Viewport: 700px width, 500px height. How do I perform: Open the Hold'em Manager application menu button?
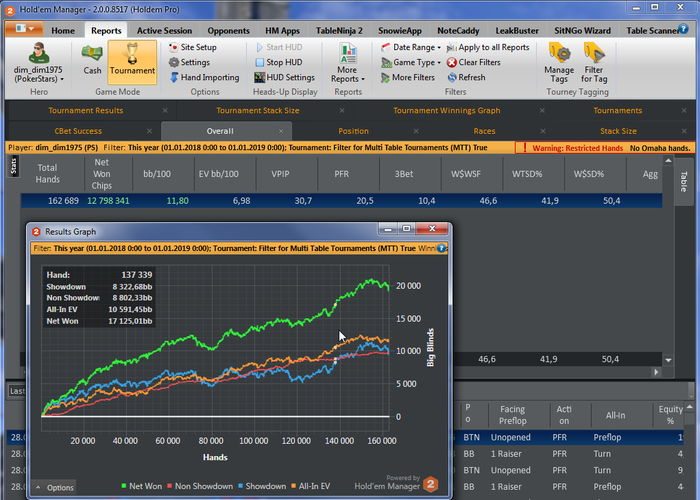[x=24, y=29]
